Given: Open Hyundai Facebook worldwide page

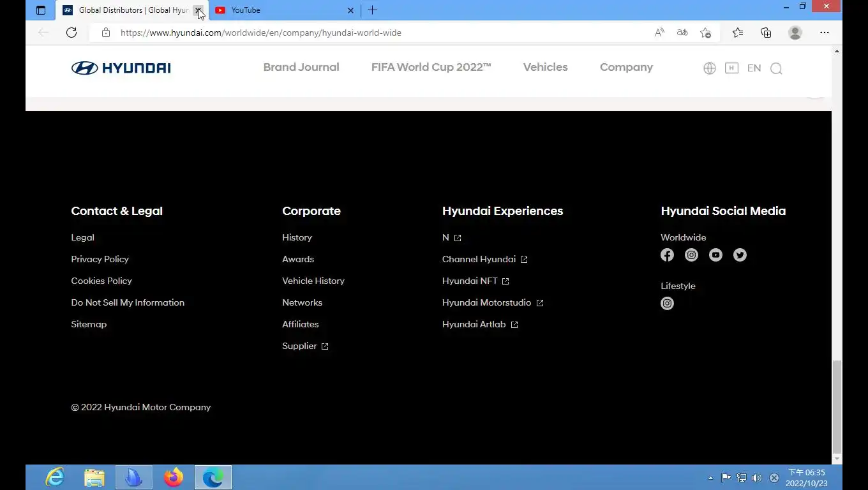Looking at the screenshot, I should tap(667, 255).
